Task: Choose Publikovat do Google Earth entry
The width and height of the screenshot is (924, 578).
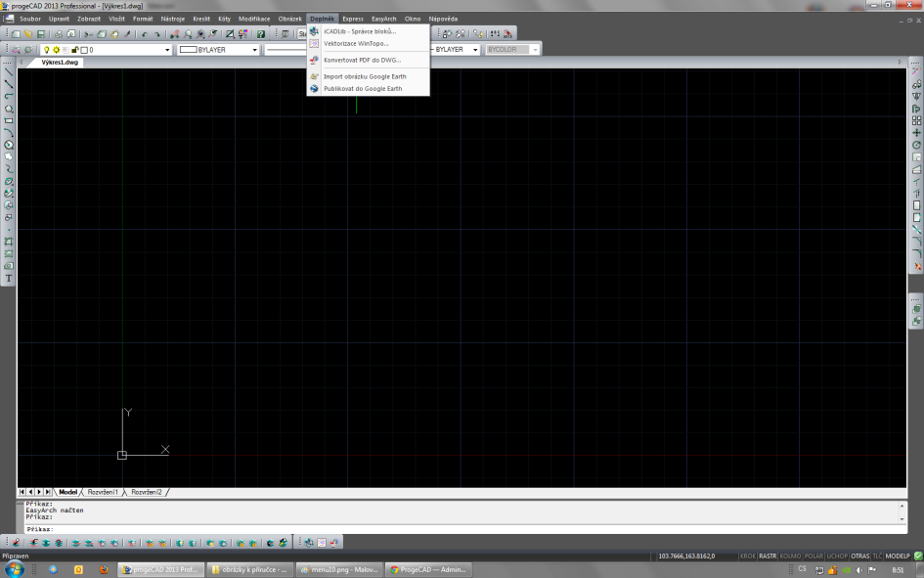Action: point(369,88)
